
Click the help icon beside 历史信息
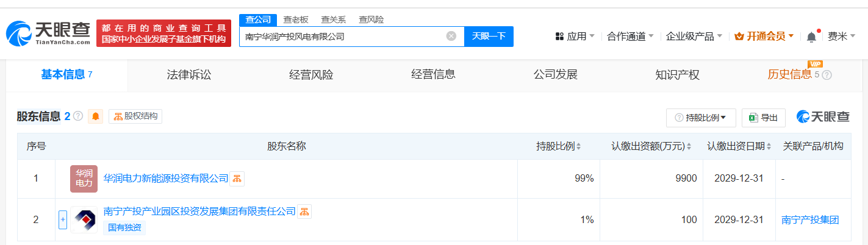pyautogui.click(x=827, y=75)
